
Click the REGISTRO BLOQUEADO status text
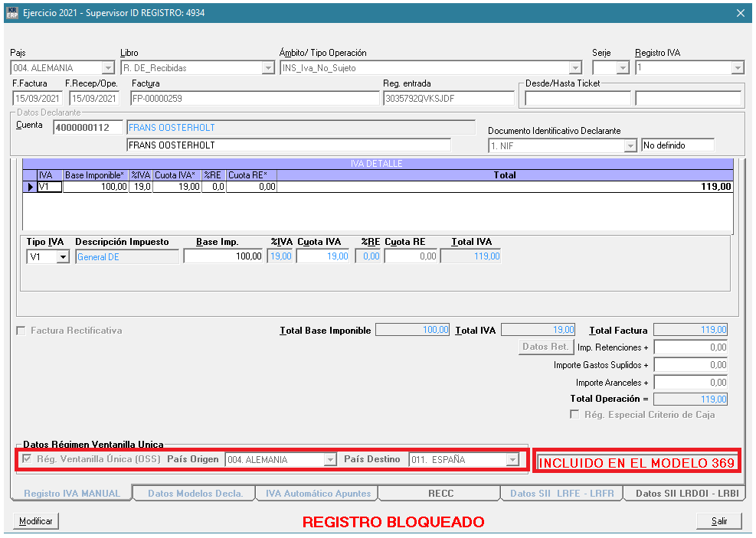pyautogui.click(x=394, y=522)
